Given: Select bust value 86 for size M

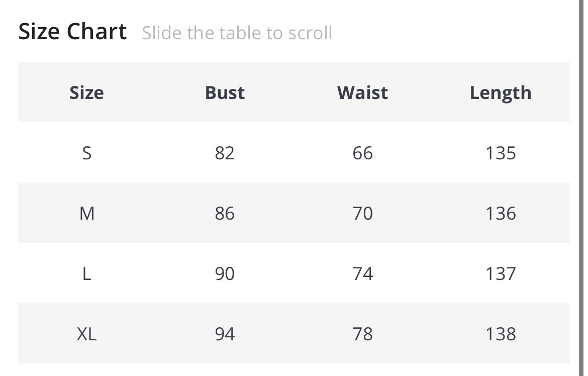Looking at the screenshot, I should click(x=225, y=213).
